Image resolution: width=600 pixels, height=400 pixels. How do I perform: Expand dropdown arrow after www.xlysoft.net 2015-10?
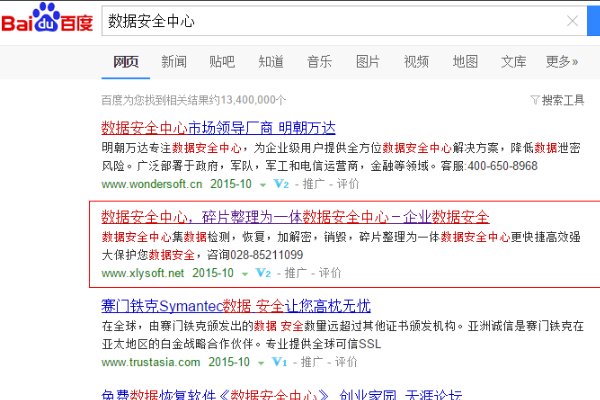[245, 274]
